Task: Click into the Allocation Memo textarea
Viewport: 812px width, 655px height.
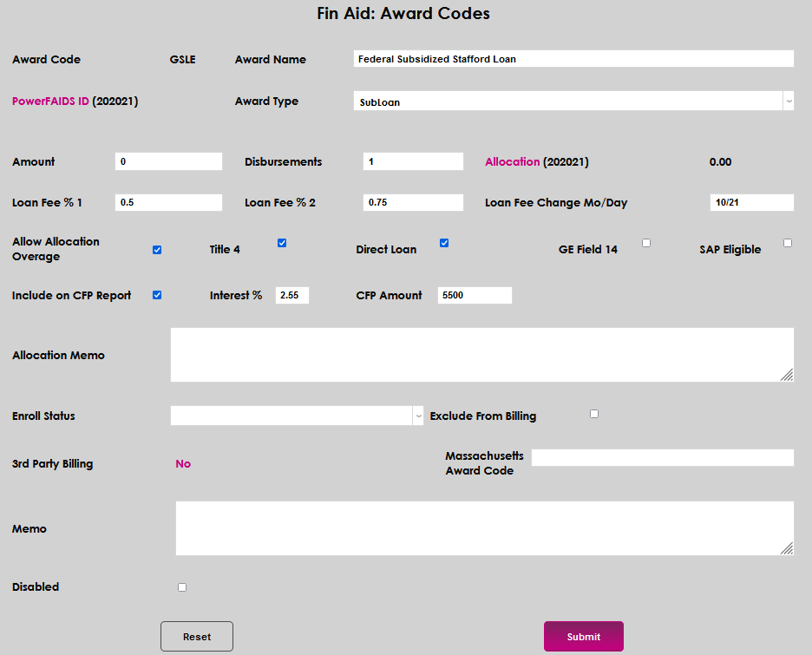Action: (481, 355)
